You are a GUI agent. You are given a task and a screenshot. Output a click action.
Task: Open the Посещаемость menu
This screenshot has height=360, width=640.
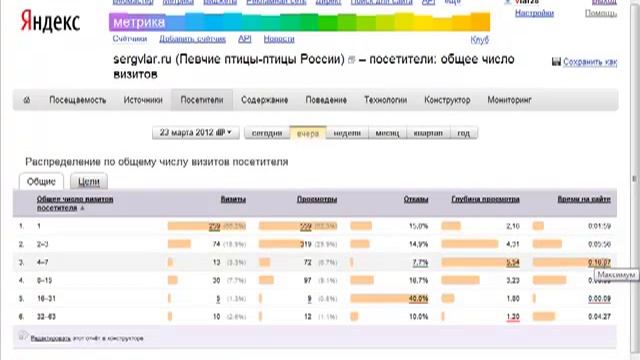pyautogui.click(x=78, y=100)
